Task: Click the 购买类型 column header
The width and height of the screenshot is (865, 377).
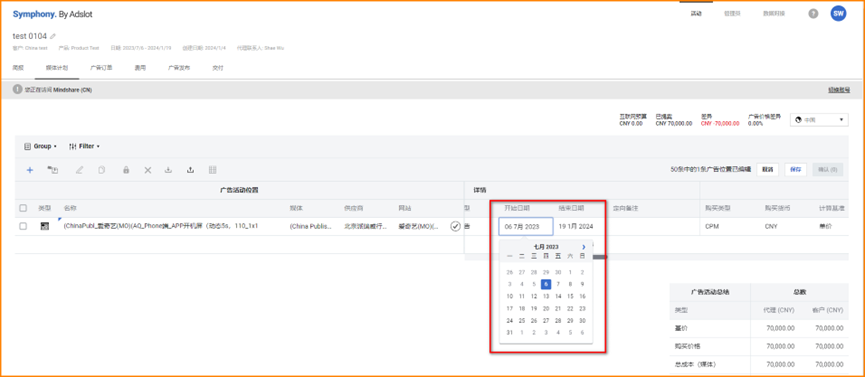Action: click(718, 208)
